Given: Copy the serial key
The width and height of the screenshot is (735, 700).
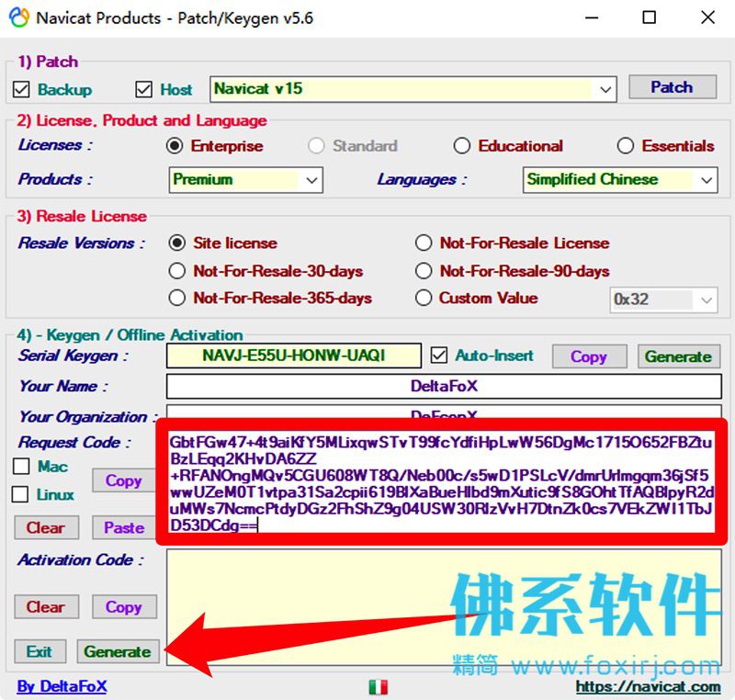Looking at the screenshot, I should point(589,356).
